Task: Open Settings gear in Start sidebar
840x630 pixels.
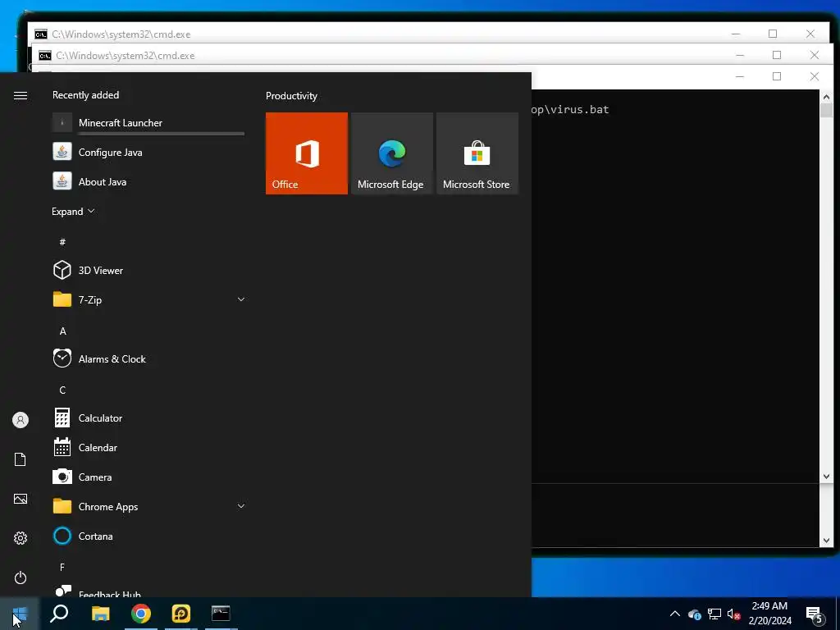Action: tap(21, 538)
